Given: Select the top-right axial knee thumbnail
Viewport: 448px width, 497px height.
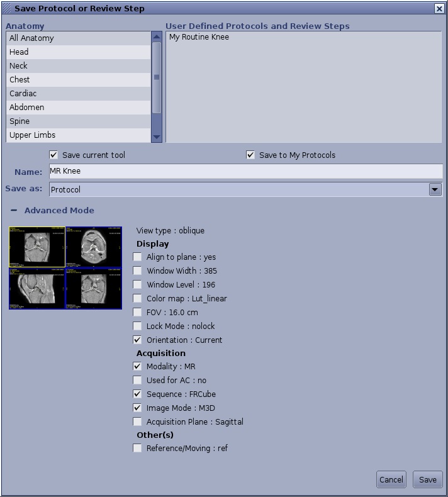Looking at the screenshot, I should point(94,247).
